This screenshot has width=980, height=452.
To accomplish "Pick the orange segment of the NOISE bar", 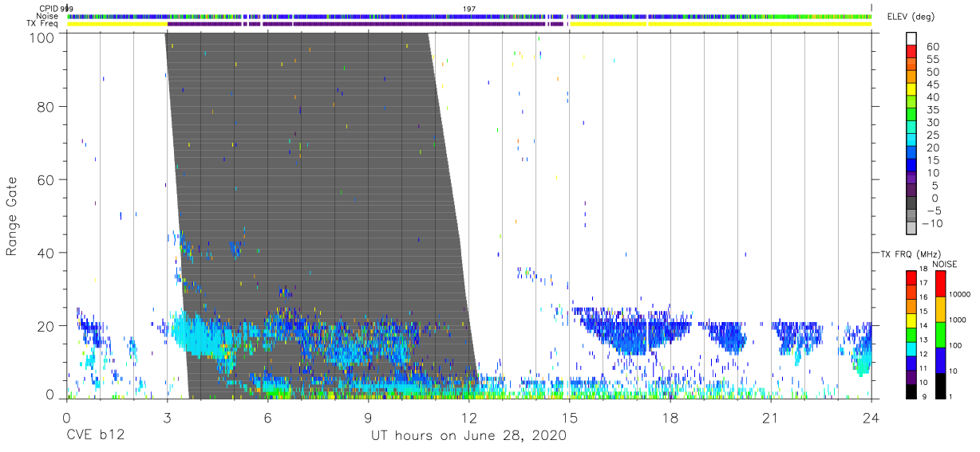I will point(941,309).
